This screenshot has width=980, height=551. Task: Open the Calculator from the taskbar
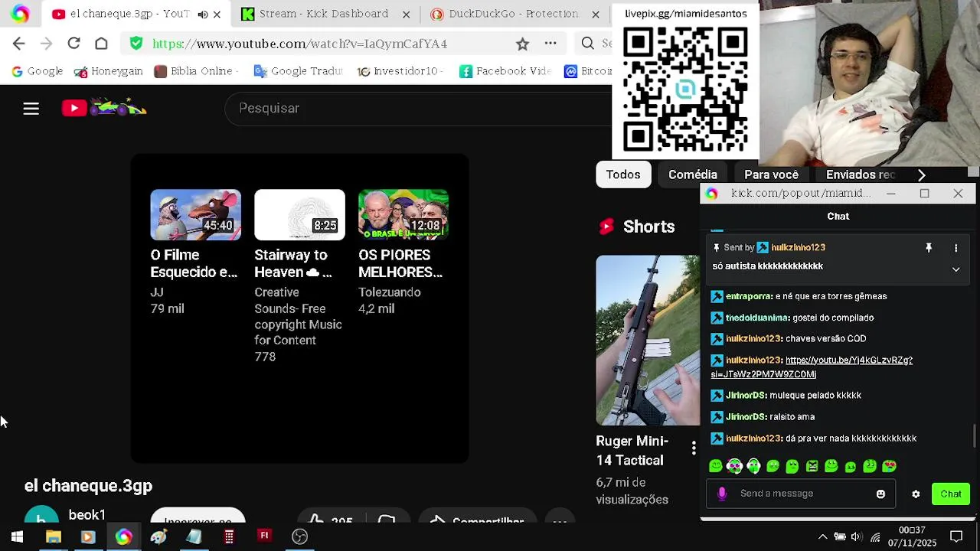[229, 537]
